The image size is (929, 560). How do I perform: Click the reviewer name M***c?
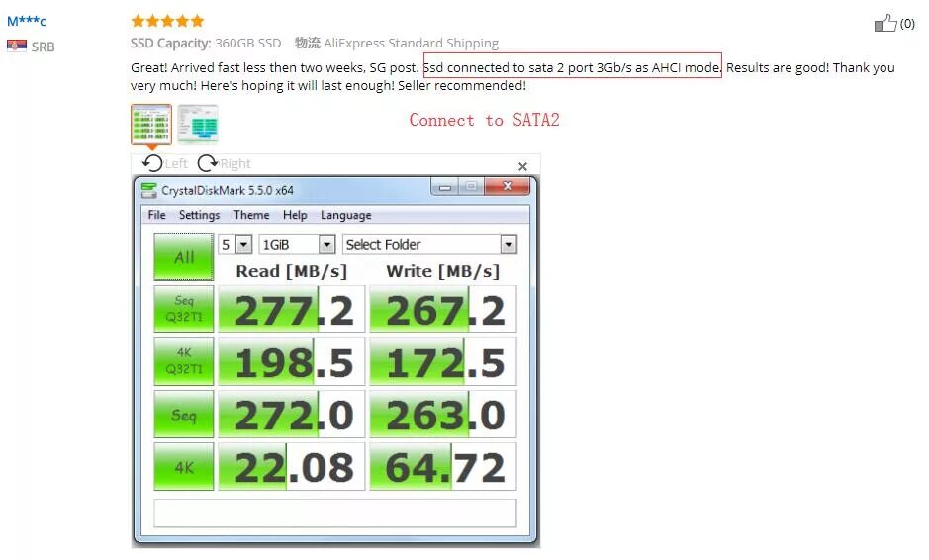click(27, 21)
